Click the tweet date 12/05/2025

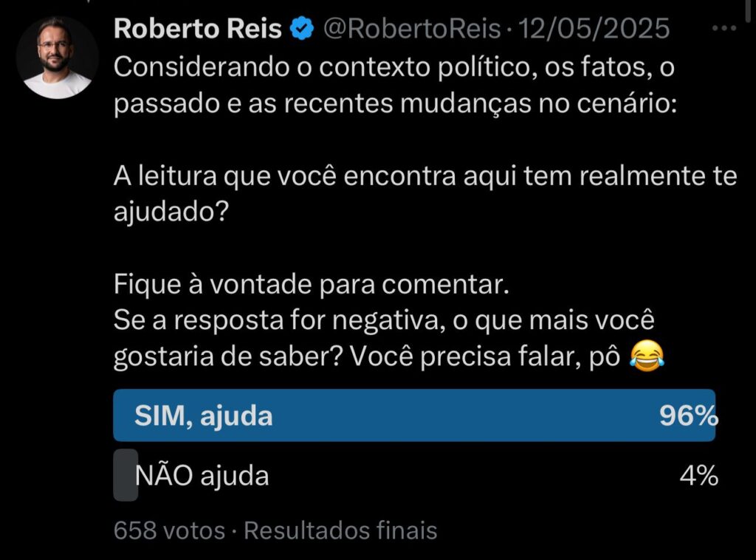coord(595,30)
